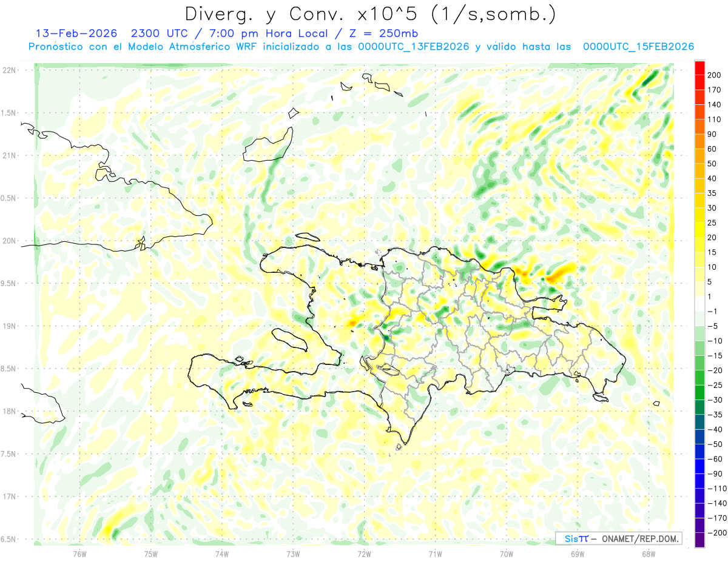Click the "60" value on the color scale
The image size is (728, 562).
click(712, 149)
